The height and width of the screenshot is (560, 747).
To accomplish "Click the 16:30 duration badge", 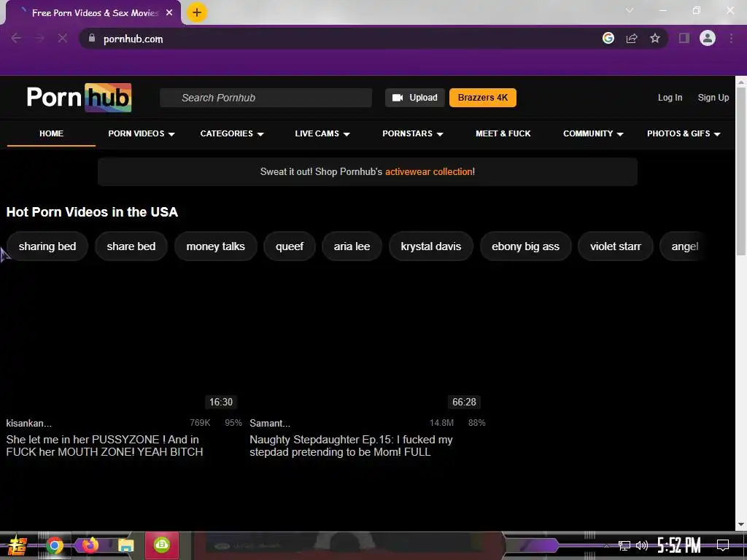I will point(221,402).
